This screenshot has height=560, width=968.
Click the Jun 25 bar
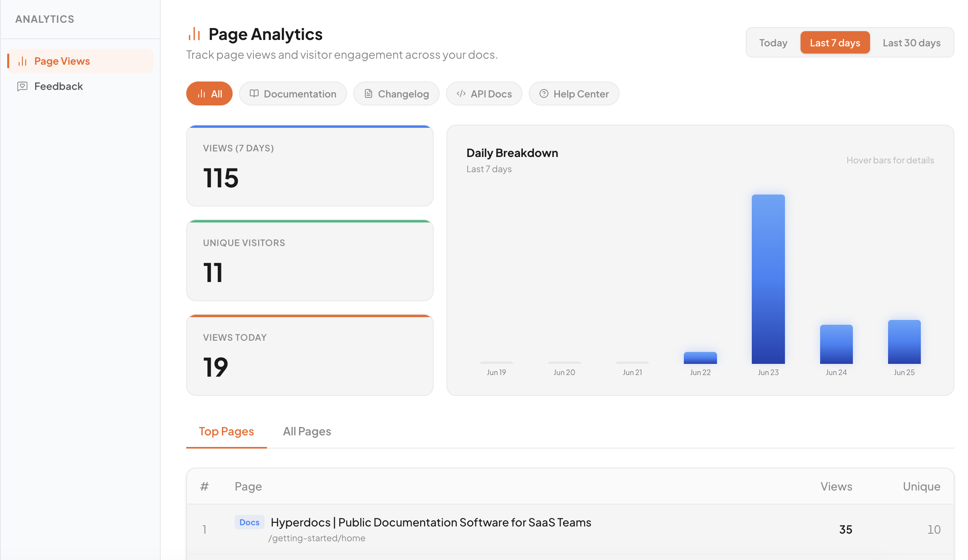904,342
